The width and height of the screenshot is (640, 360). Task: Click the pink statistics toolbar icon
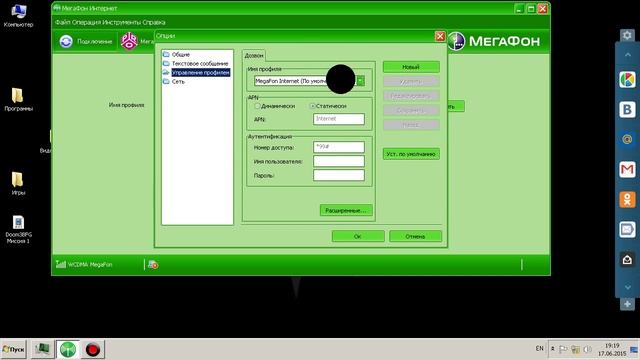click(129, 41)
